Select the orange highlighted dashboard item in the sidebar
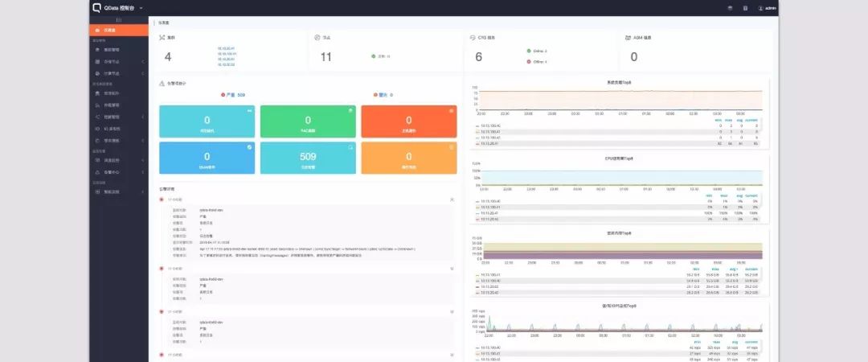The height and width of the screenshot is (362, 868). [x=118, y=30]
